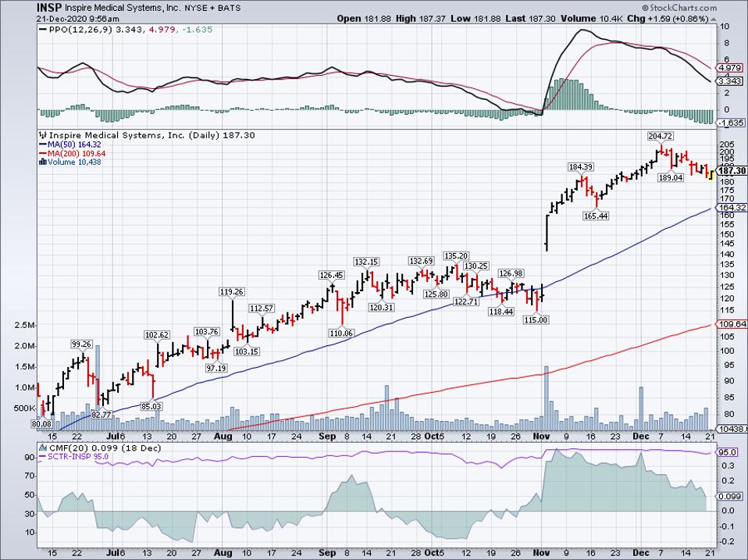Image resolution: width=748 pixels, height=560 pixels.
Task: Click the 204.72 price high label
Action: click(661, 136)
